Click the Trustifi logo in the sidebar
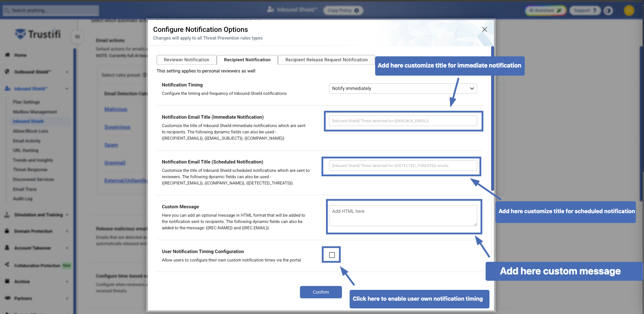Viewport: 644px width, 314px height. click(38, 34)
